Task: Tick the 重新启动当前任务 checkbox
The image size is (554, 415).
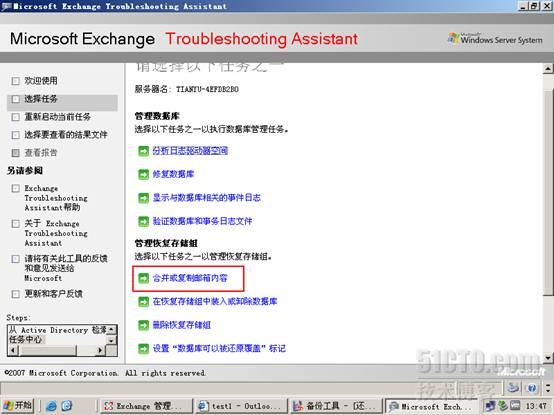Action: [x=16, y=117]
